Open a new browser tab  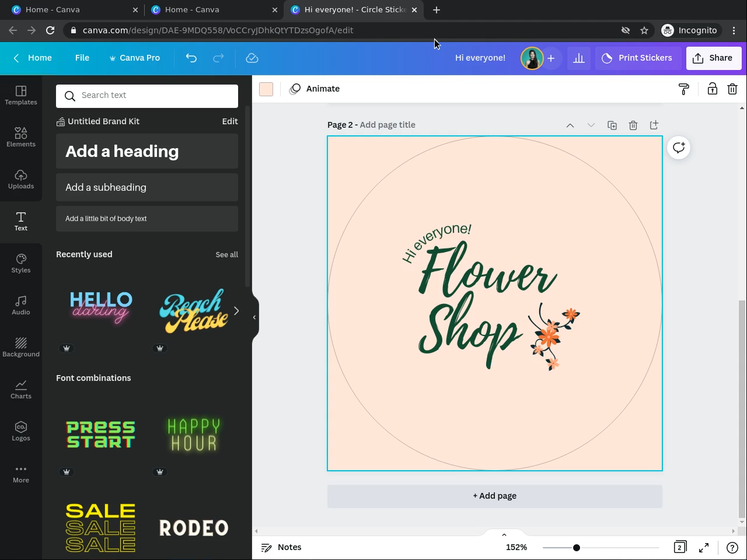click(437, 9)
